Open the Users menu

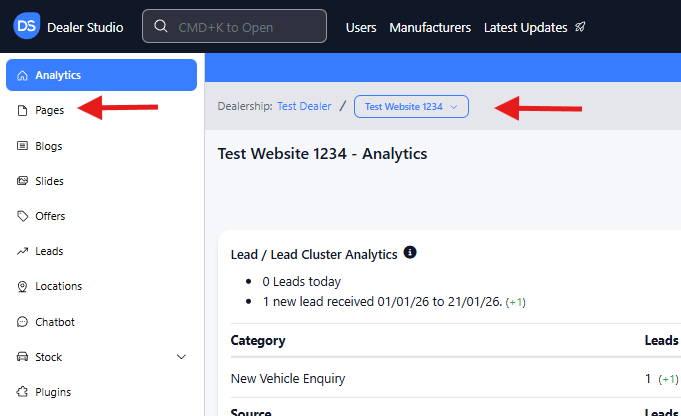pyautogui.click(x=361, y=27)
